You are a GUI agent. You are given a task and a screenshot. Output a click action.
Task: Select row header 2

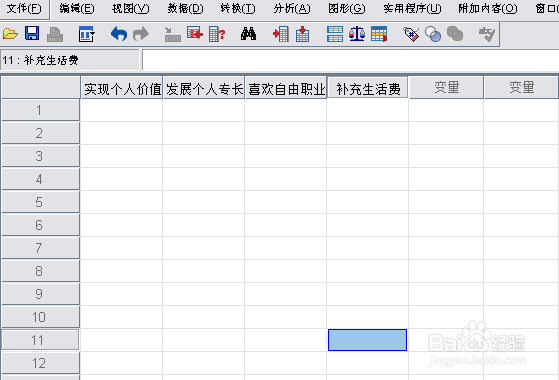click(40, 133)
